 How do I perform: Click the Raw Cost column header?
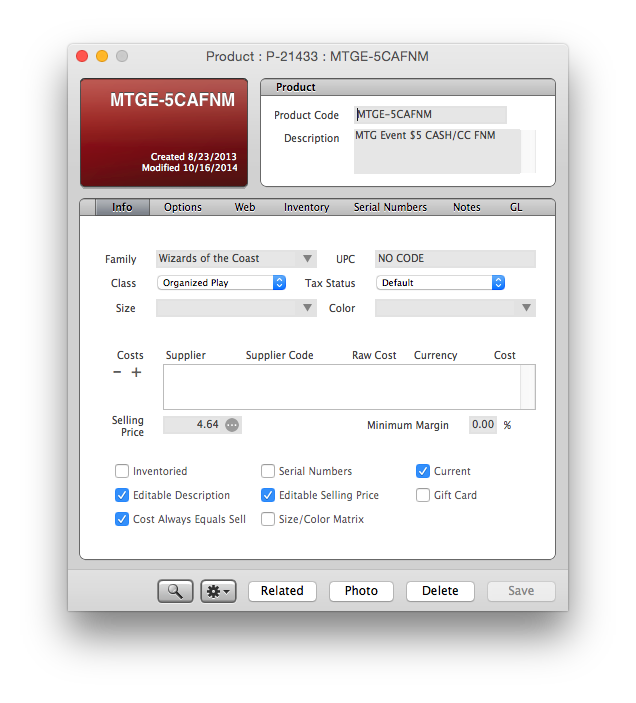click(x=374, y=355)
